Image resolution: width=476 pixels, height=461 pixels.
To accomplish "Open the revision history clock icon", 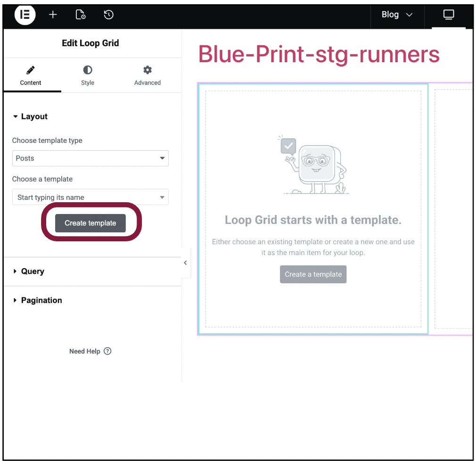I will pos(108,15).
